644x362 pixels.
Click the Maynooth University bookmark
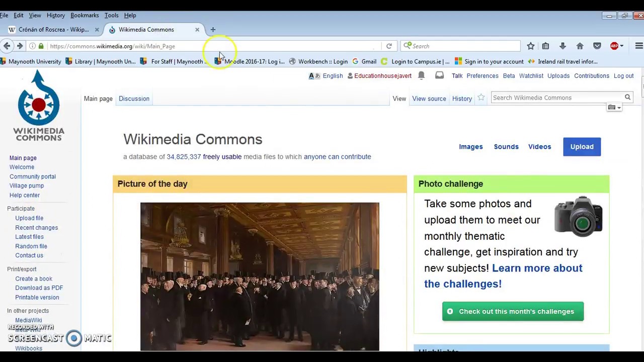(x=31, y=61)
